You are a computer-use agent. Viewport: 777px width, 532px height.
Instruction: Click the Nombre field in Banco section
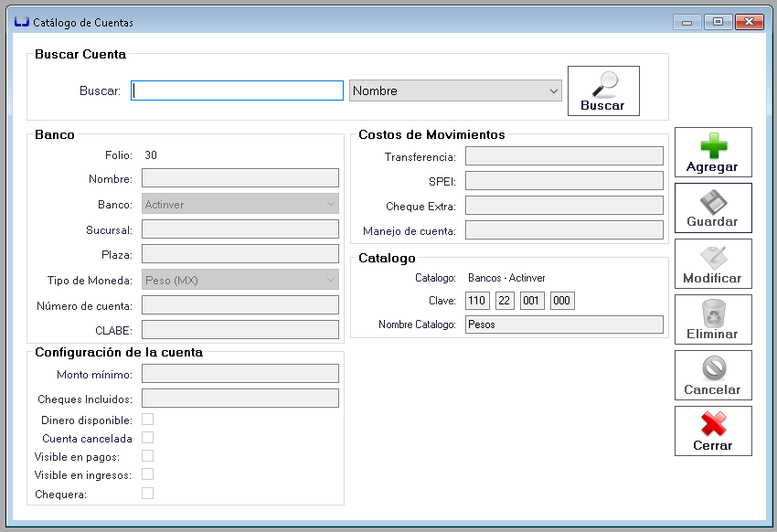pyautogui.click(x=240, y=178)
